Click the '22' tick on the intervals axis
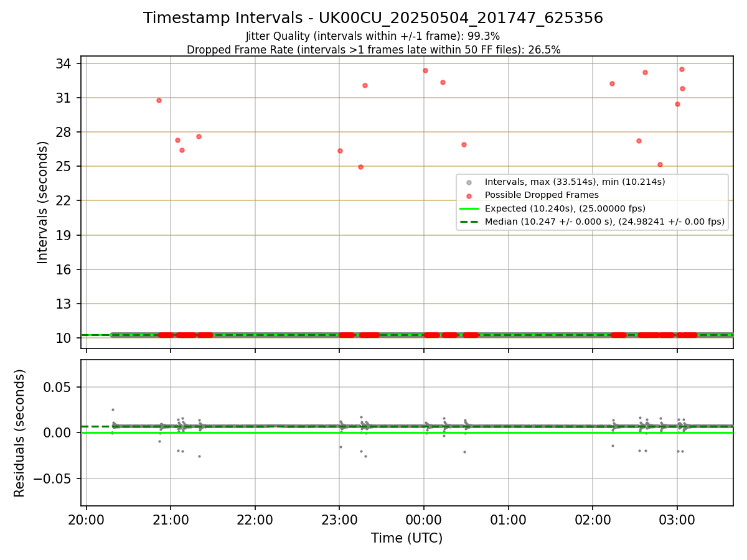The width and height of the screenshot is (747, 560). click(65, 200)
